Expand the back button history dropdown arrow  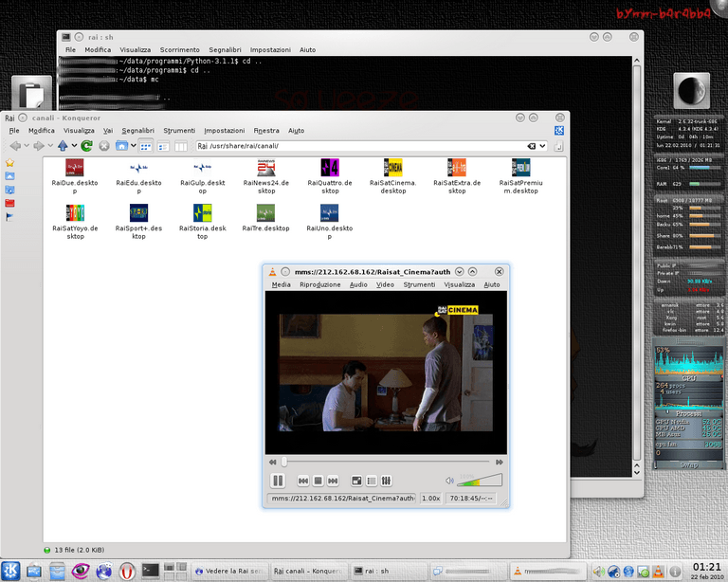click(x=26, y=146)
